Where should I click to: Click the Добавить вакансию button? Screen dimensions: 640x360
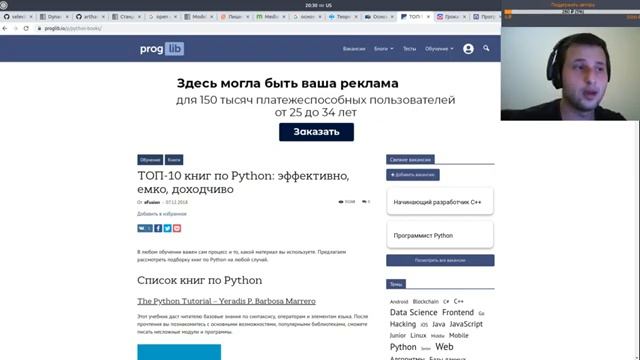coord(413,175)
